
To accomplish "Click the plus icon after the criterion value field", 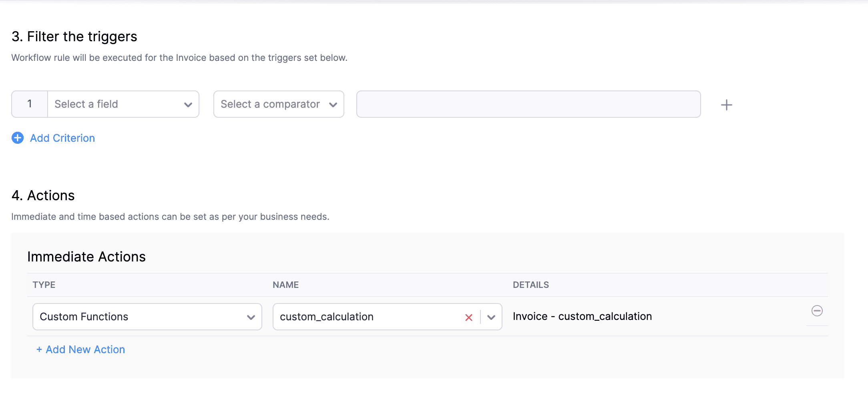I will coord(726,105).
